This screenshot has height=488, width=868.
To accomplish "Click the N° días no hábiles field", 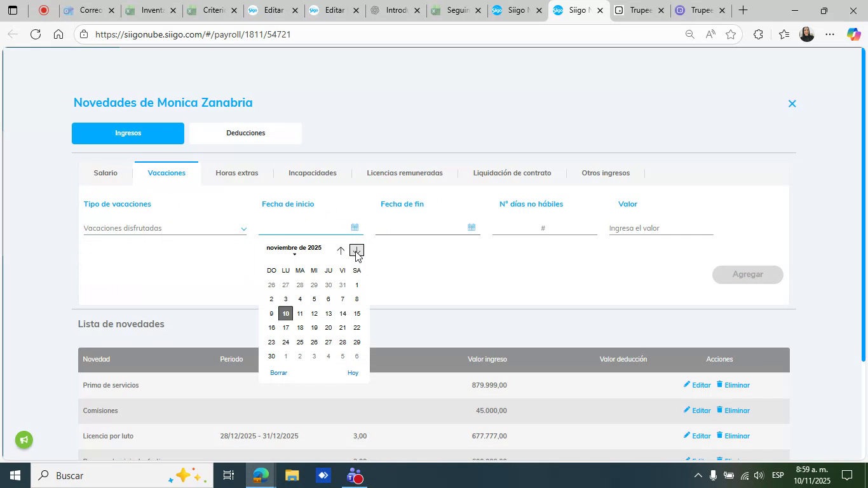I will [x=544, y=228].
